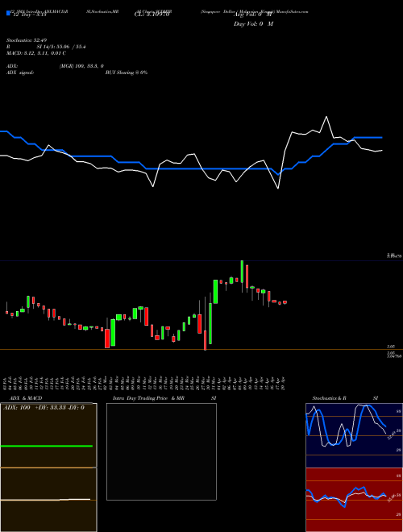Click the 'Day Vol: 0 M' label

(x=253, y=23)
